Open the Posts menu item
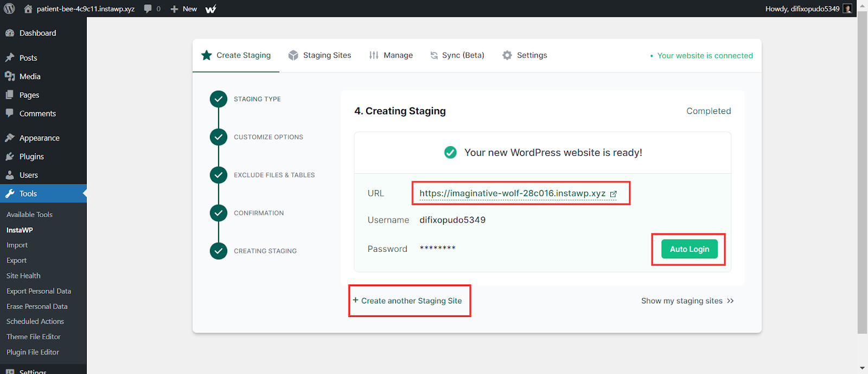This screenshot has height=374, width=868. (x=43, y=58)
